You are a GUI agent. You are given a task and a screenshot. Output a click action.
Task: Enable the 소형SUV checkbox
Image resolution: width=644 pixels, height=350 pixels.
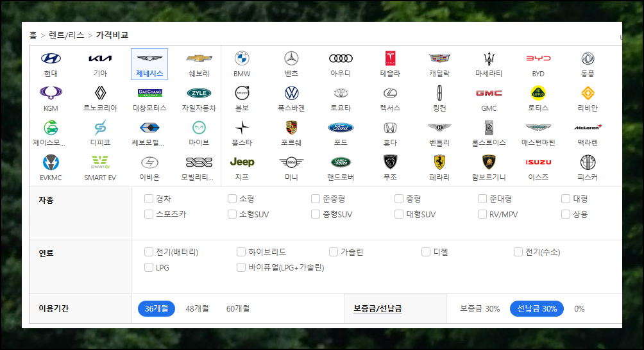(232, 214)
